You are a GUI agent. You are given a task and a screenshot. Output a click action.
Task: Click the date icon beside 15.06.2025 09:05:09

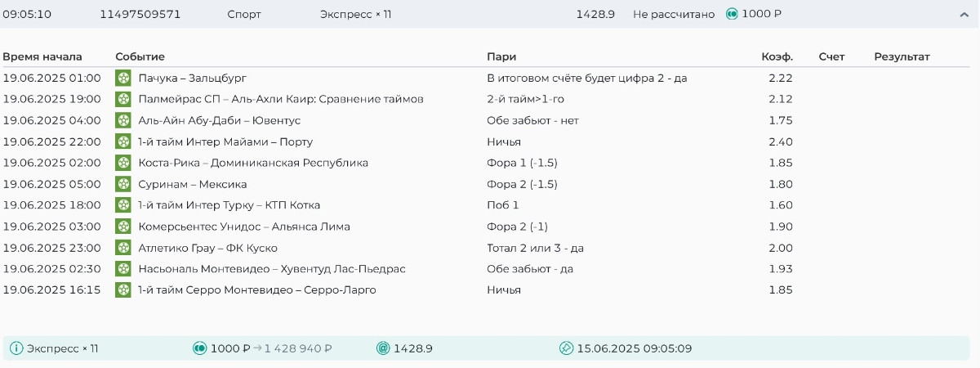pyautogui.click(x=566, y=348)
